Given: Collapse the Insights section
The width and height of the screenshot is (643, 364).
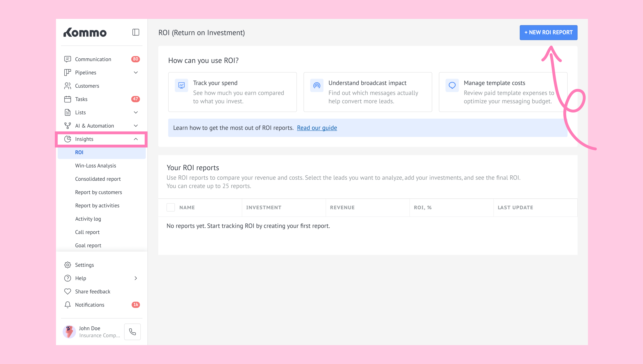Looking at the screenshot, I should click(x=136, y=139).
